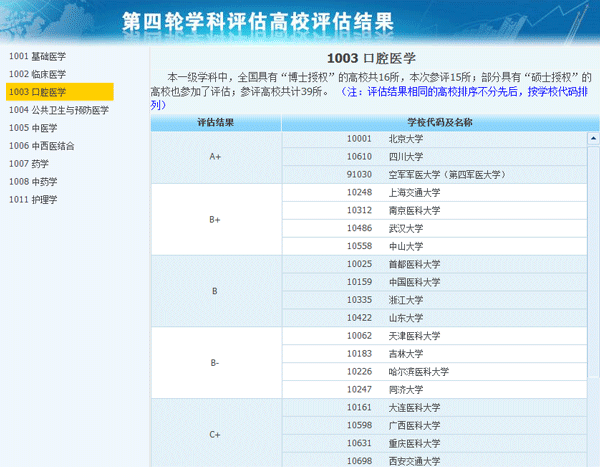The width and height of the screenshot is (600, 468).
Task: Click row 10248 上海交通大学
Action: point(434,192)
